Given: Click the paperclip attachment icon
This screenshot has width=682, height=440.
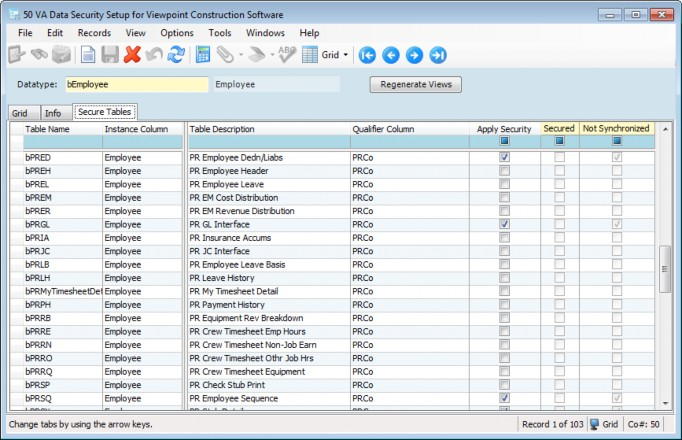Looking at the screenshot, I should click(225, 55).
